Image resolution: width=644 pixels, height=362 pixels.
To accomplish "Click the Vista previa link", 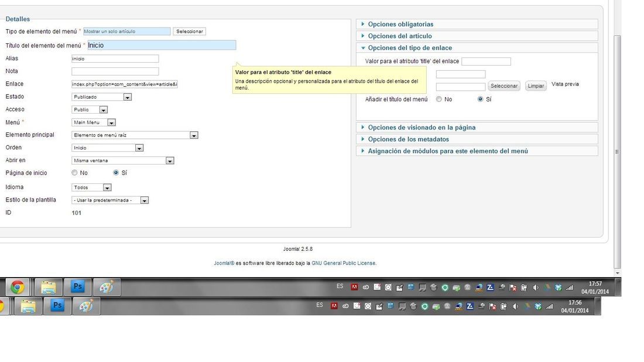I will (x=565, y=84).
